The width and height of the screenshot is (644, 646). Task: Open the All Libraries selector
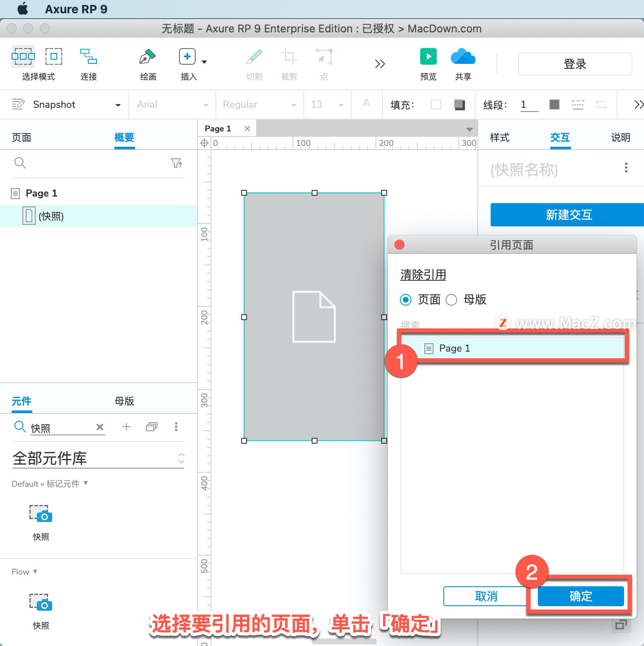(x=98, y=459)
